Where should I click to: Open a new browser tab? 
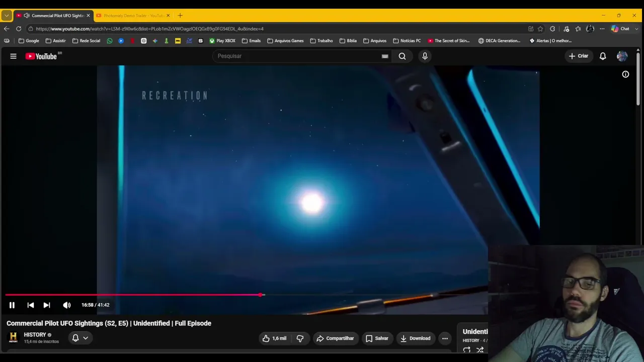(180, 16)
